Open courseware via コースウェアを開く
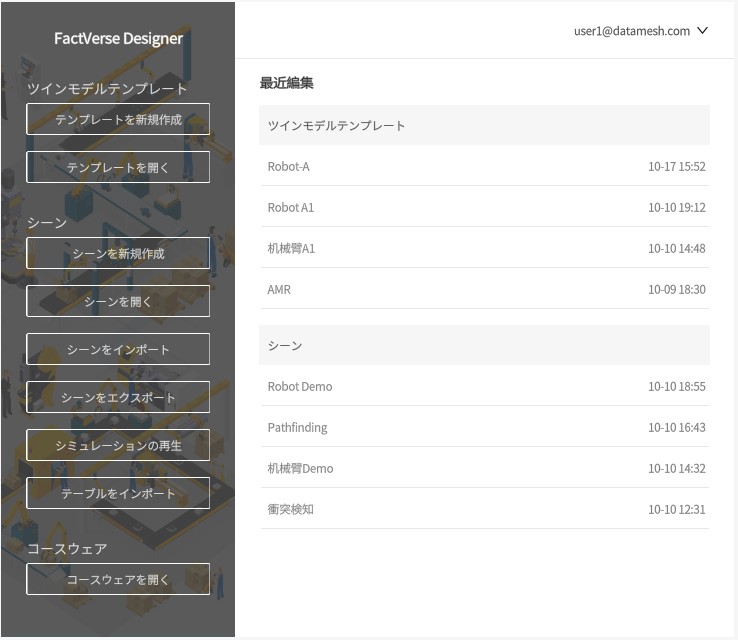738x640 pixels. click(118, 579)
